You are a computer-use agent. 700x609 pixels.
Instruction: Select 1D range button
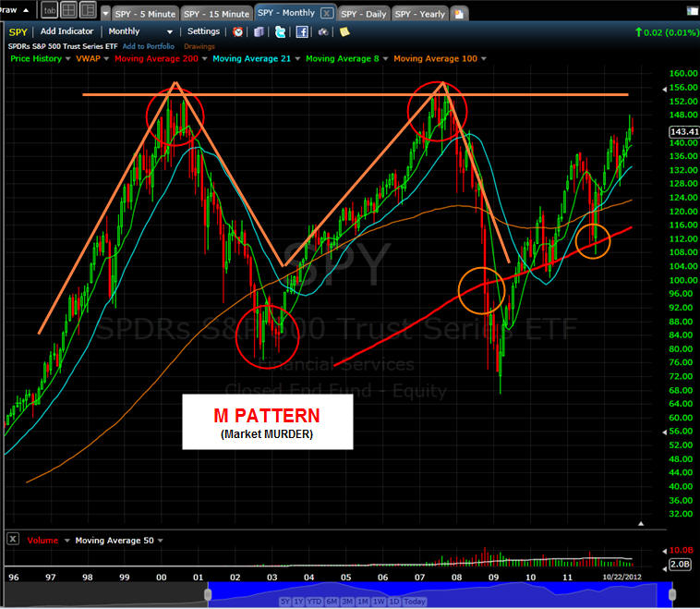(394, 602)
